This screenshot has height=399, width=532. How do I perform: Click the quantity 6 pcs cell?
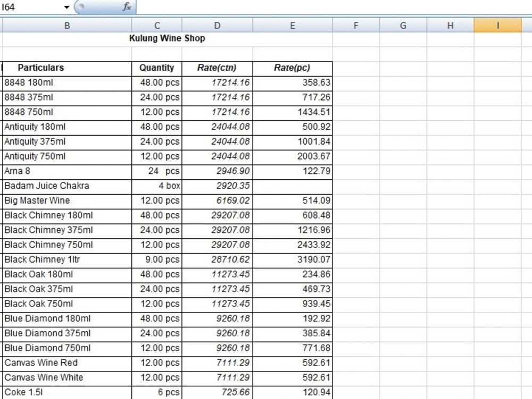pyautogui.click(x=157, y=393)
